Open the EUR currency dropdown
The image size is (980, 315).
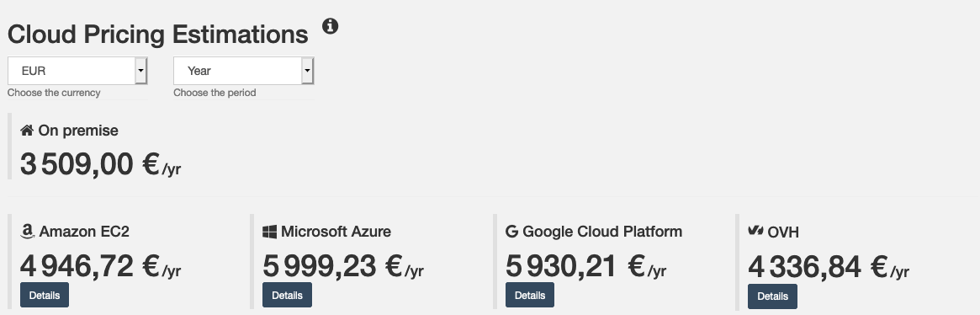(77, 71)
